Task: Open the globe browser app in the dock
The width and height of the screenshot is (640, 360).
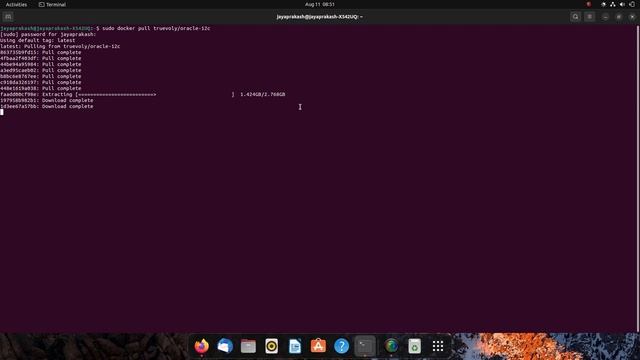Action: (x=391, y=346)
